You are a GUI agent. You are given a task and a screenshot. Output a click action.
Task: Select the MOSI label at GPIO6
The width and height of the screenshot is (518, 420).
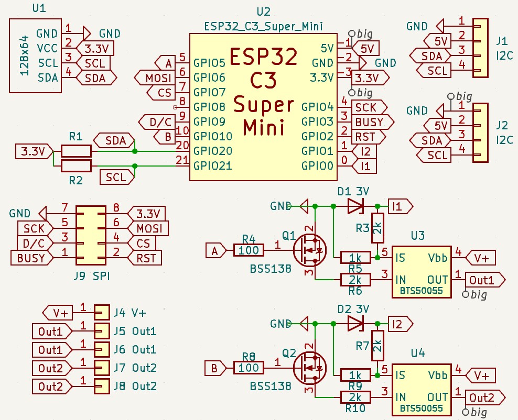tap(154, 78)
